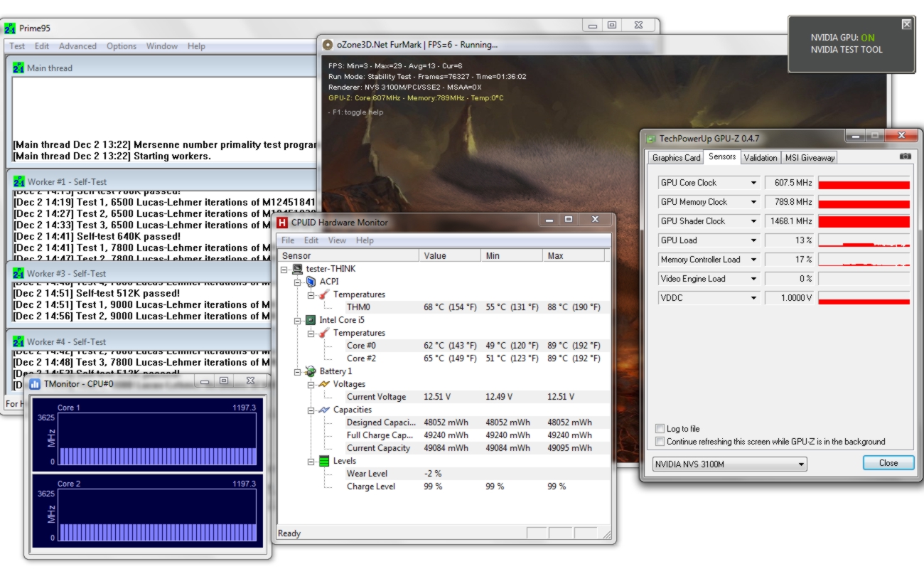This screenshot has height=569, width=924.
Task: Click the TMonitor title bar chart icon
Action: pos(35,384)
